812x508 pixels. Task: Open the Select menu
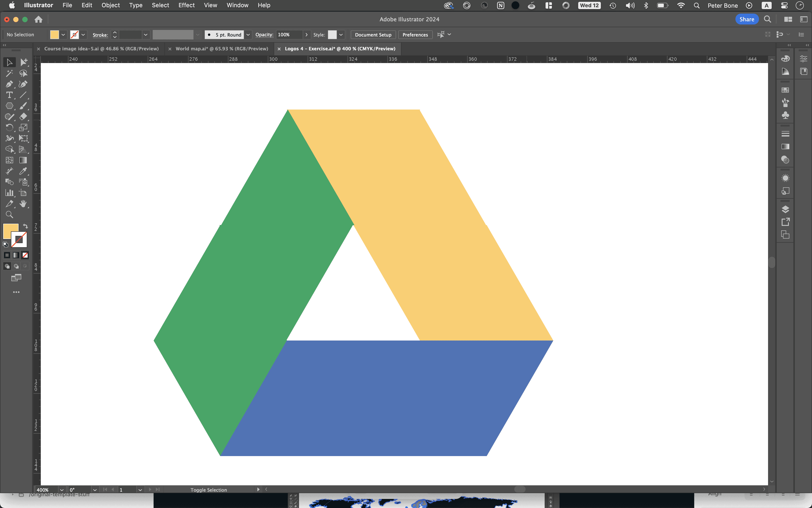tap(160, 5)
